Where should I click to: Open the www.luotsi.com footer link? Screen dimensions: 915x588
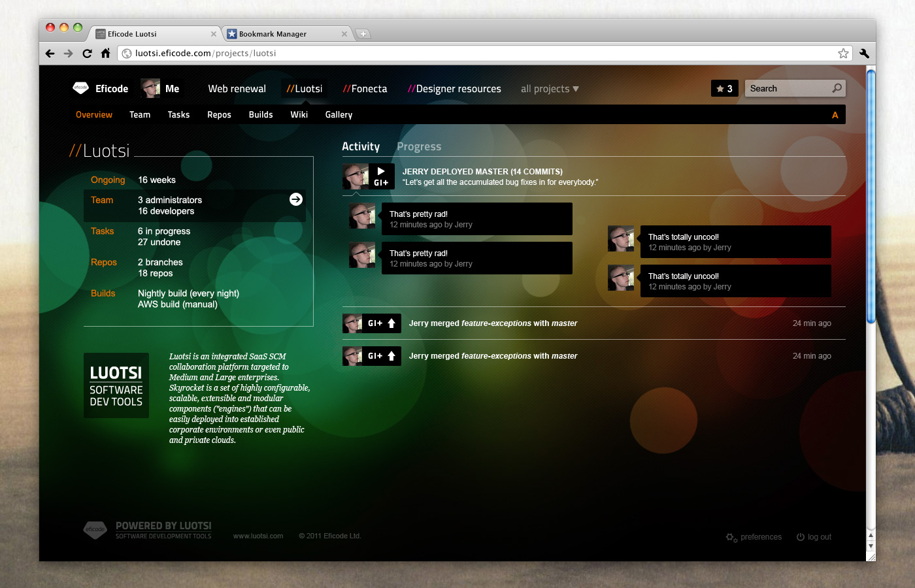click(x=258, y=536)
